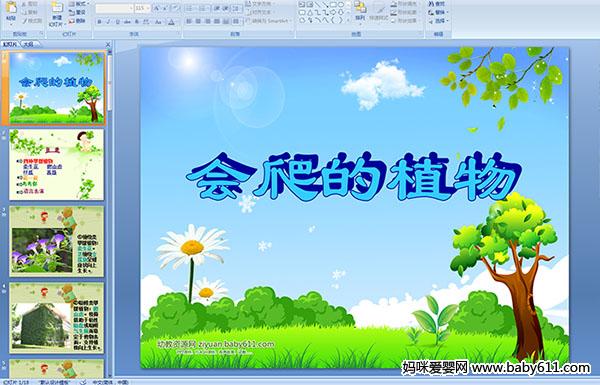
Task: Click the Grow Font icon
Action: [x=156, y=8]
